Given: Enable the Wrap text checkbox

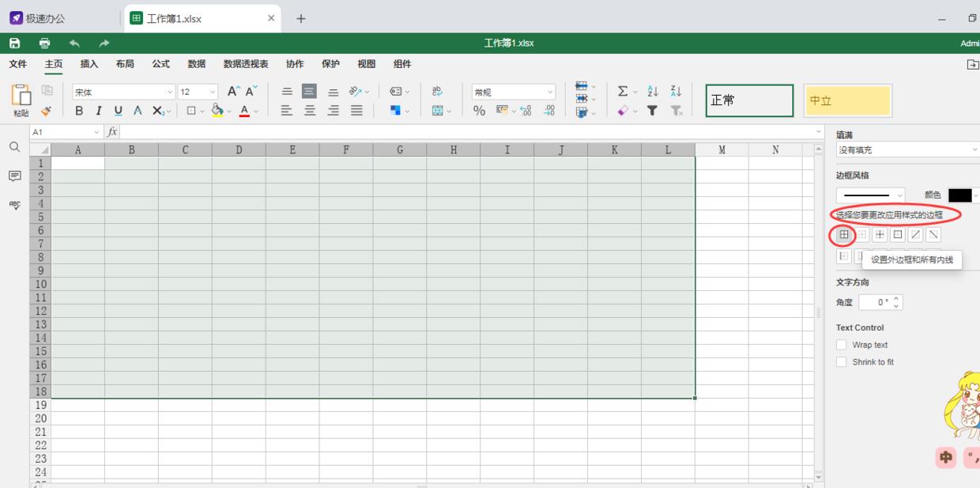Looking at the screenshot, I should pos(842,345).
